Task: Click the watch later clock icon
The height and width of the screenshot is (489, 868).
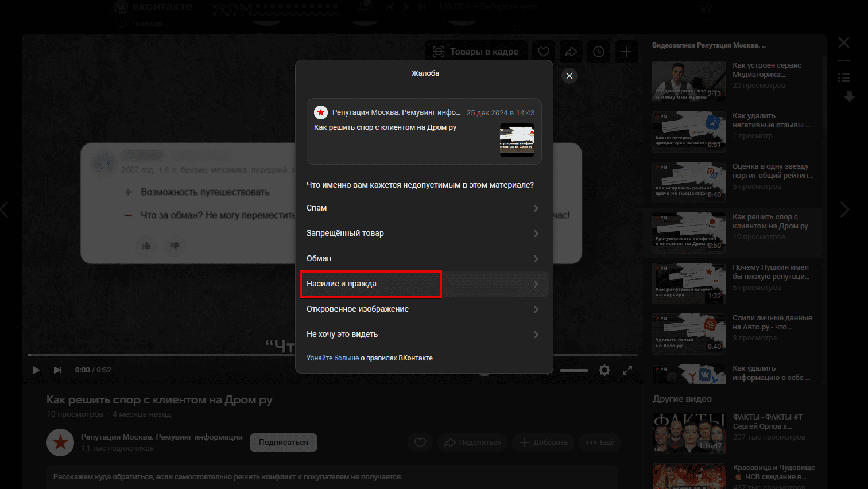Action: (599, 52)
